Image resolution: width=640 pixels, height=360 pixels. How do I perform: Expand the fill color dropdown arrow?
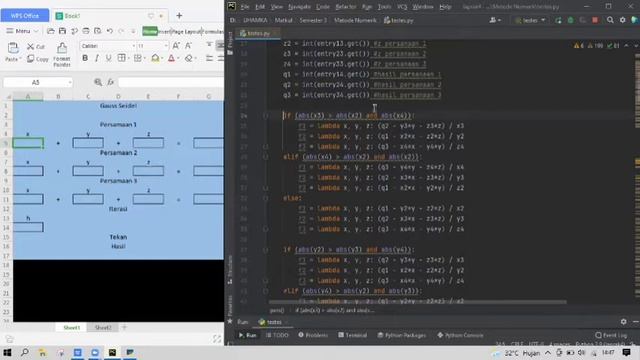(162, 58)
